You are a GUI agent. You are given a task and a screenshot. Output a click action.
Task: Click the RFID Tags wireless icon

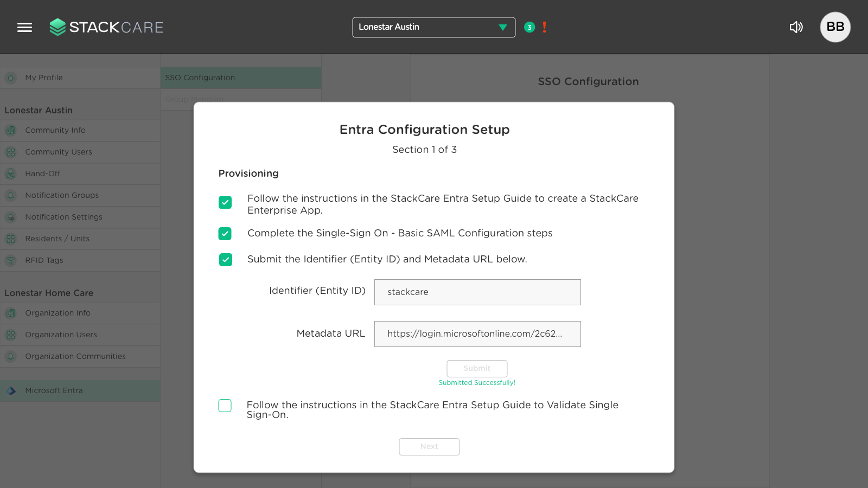(11, 261)
